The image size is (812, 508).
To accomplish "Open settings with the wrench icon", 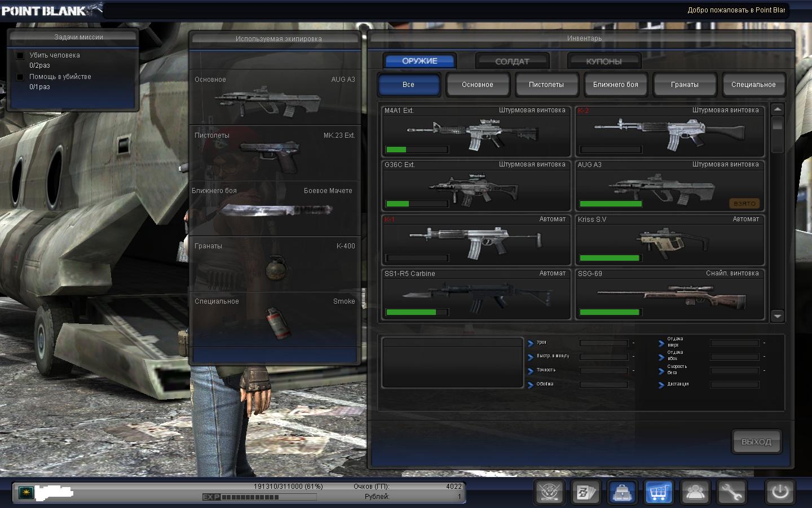I will click(x=731, y=492).
